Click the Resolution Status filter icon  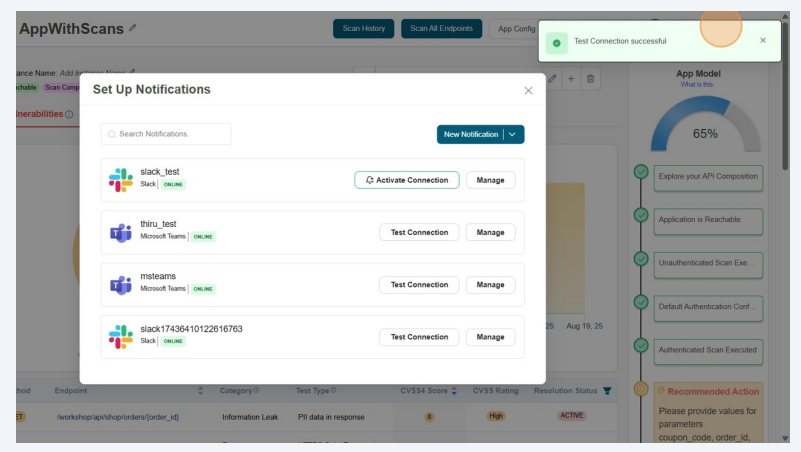click(x=607, y=390)
